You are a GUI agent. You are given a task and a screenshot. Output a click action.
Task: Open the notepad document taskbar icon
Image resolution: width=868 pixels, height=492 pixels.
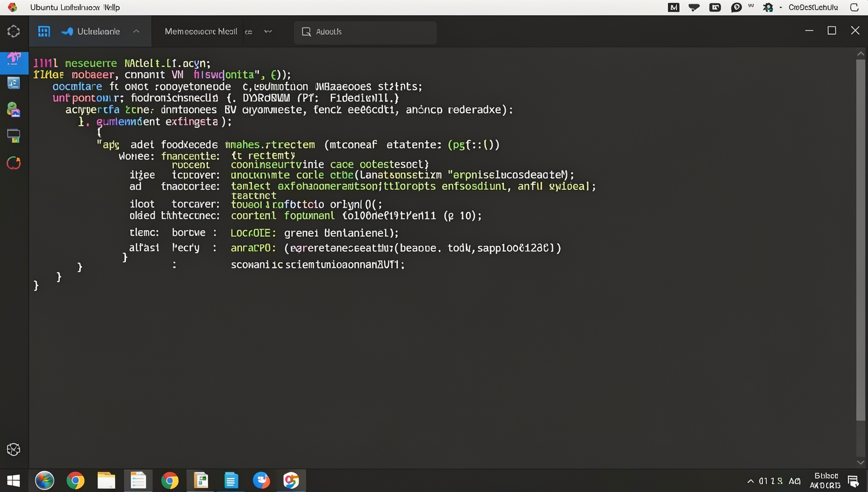(138, 481)
